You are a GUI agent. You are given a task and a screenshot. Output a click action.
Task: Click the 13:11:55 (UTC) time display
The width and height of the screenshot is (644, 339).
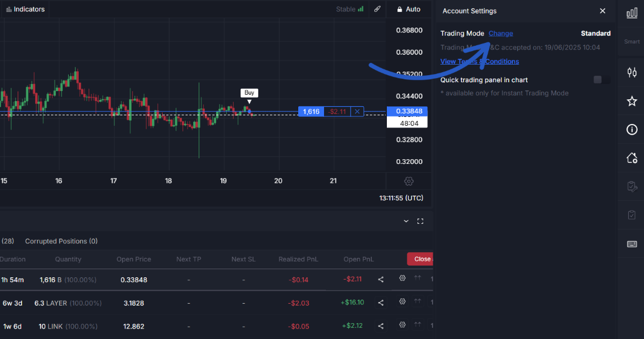(x=401, y=198)
